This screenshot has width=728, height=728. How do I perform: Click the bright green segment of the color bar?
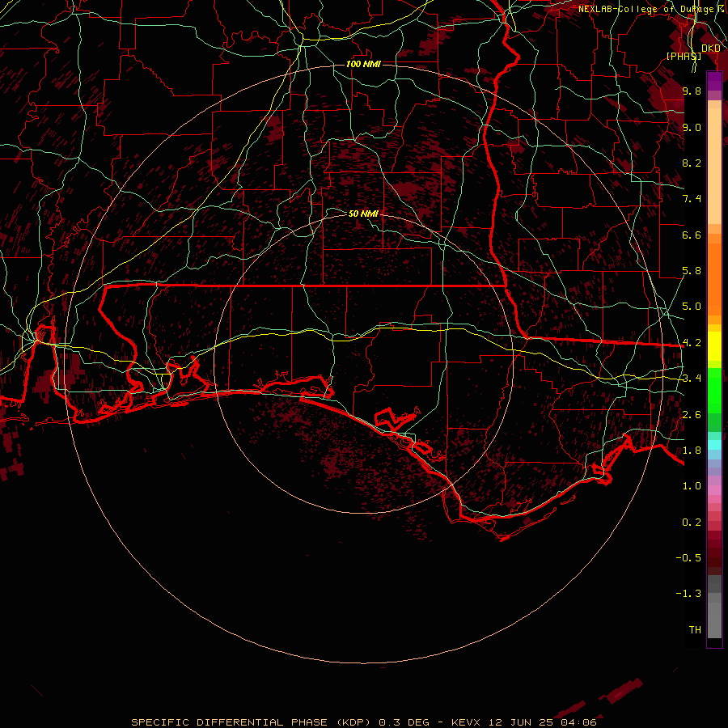point(714,390)
